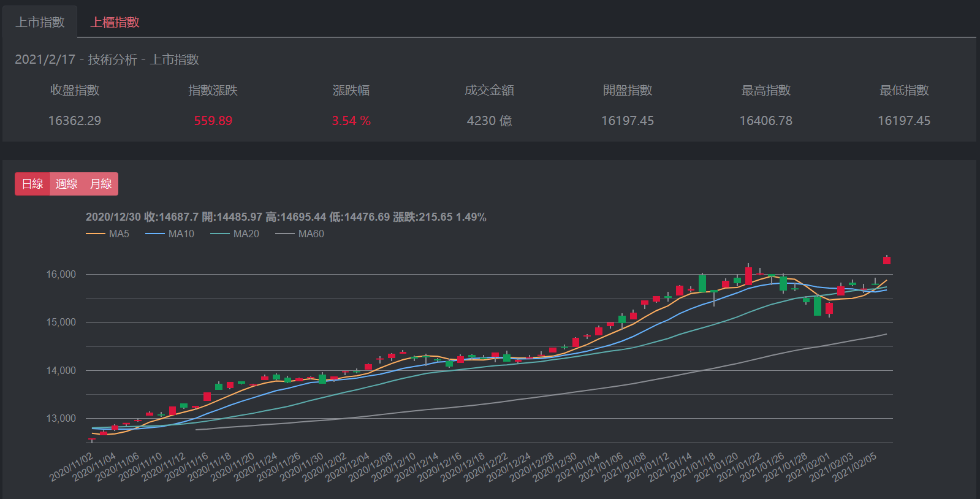Toggle the MA10 legend line
The width and height of the screenshot is (980, 499).
[x=170, y=234]
